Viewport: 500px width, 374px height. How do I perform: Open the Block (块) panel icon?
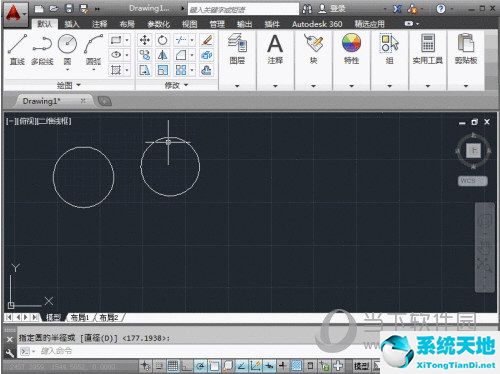click(313, 43)
